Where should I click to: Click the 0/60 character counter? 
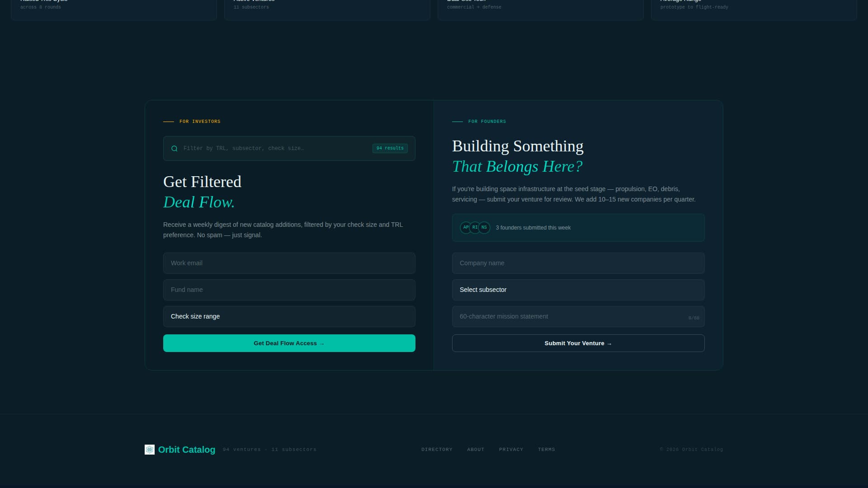click(x=693, y=318)
